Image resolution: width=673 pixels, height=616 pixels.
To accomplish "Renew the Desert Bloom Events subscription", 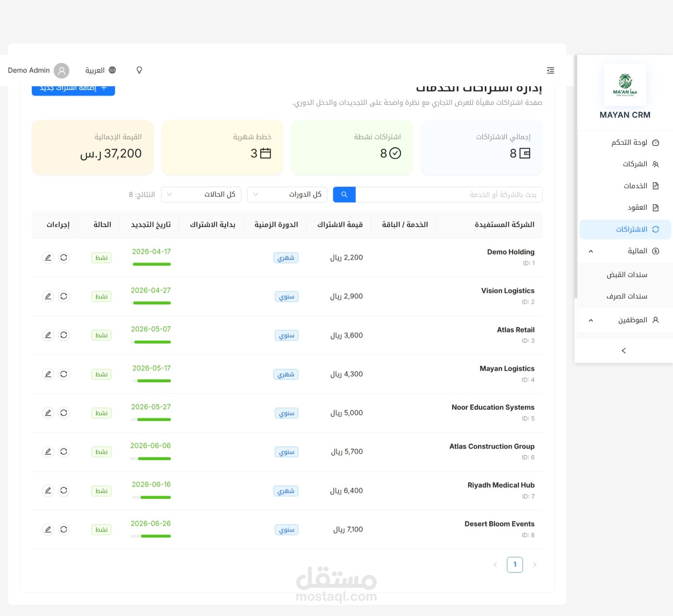I will pyautogui.click(x=64, y=529).
